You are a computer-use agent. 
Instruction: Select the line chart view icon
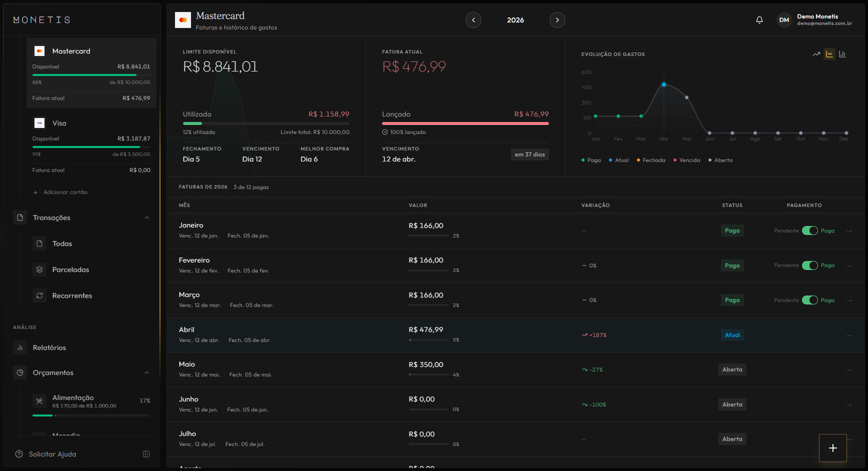click(x=829, y=54)
